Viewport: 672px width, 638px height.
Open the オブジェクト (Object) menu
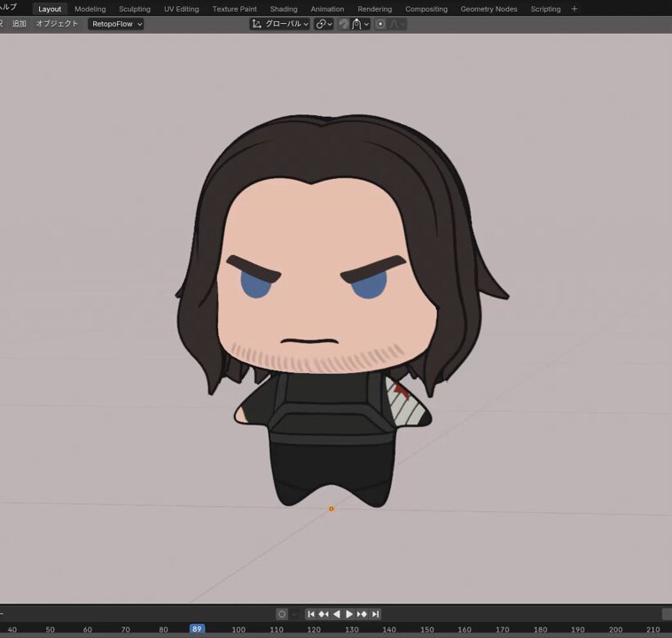pyautogui.click(x=57, y=24)
